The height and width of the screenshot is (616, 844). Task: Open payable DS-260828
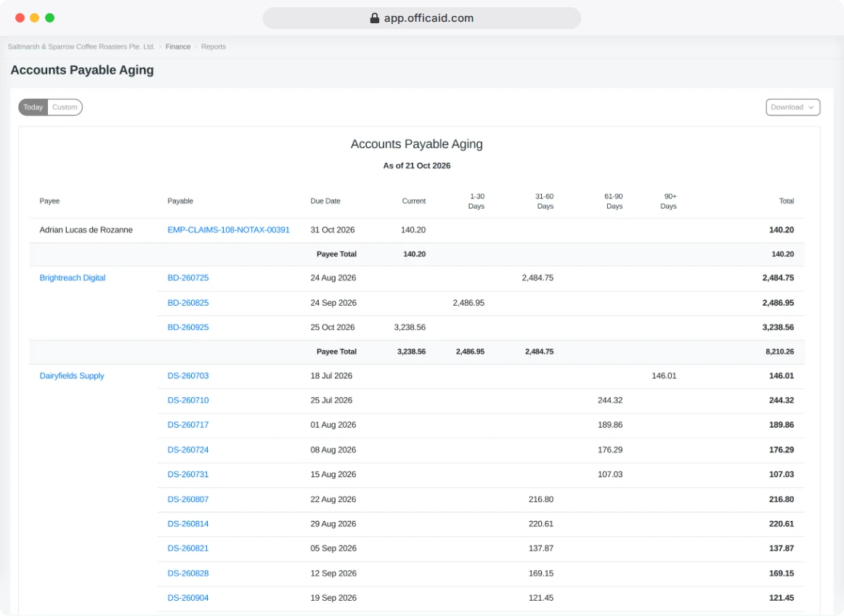tap(188, 573)
